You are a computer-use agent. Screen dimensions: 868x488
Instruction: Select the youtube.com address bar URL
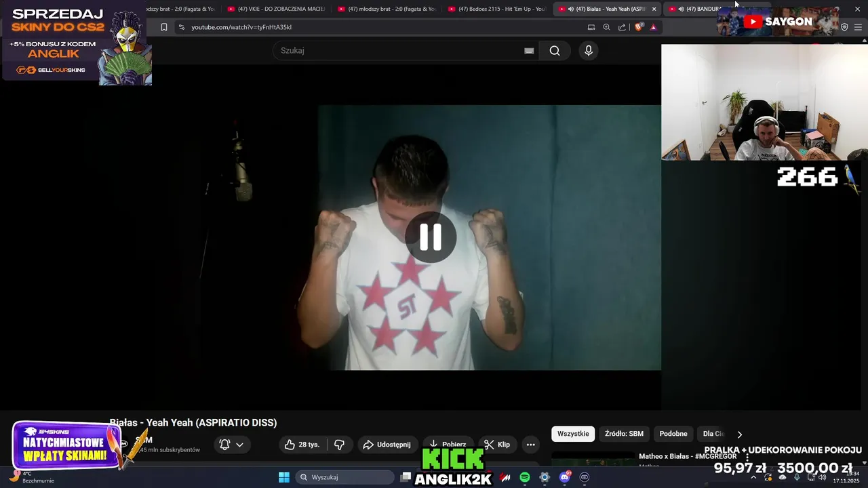click(x=241, y=27)
